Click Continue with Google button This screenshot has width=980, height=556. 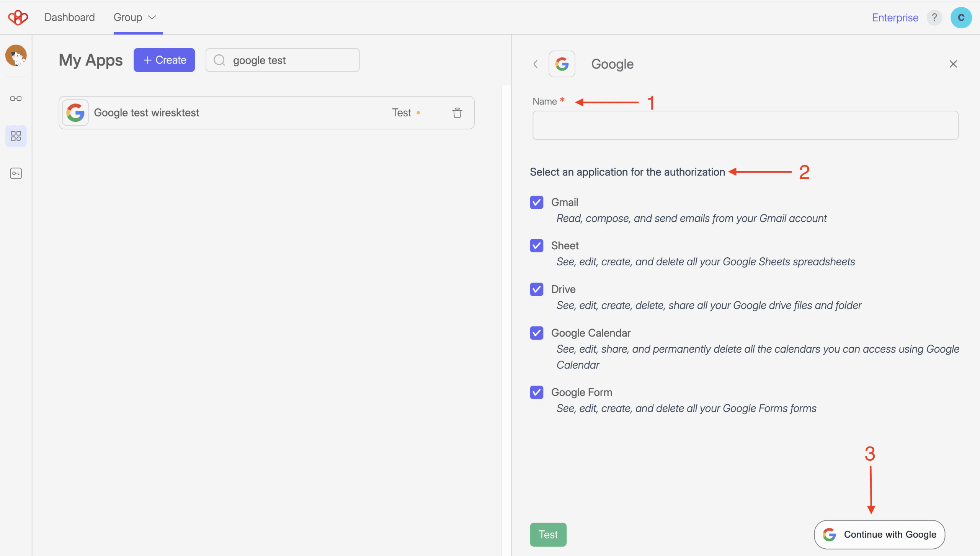point(879,535)
